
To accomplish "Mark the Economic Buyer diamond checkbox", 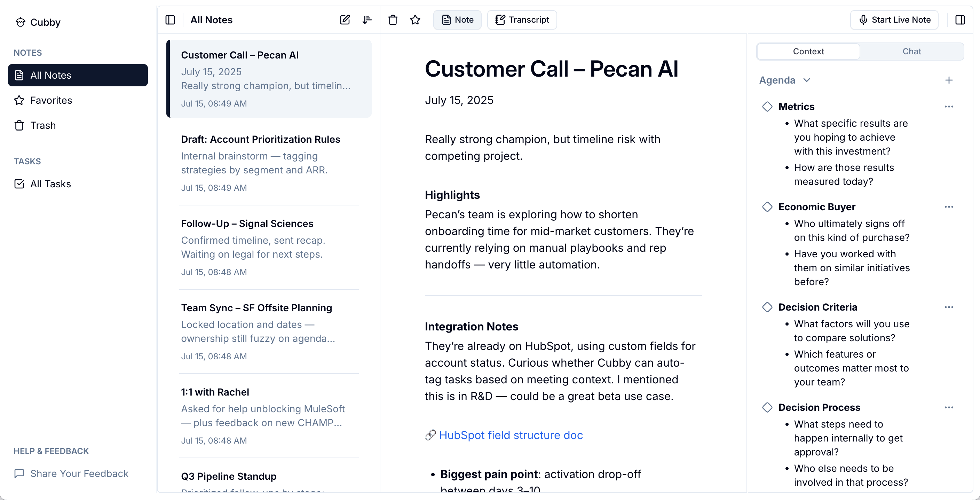I will pyautogui.click(x=767, y=207).
